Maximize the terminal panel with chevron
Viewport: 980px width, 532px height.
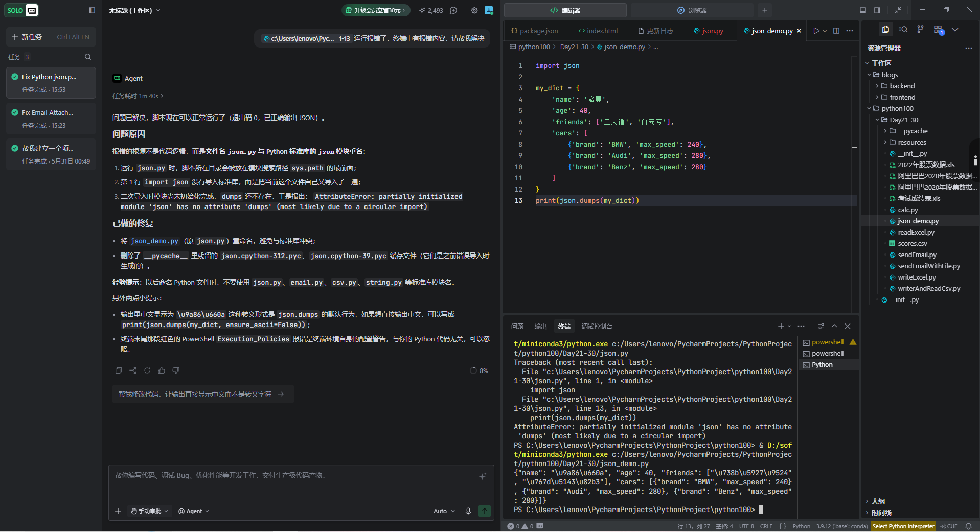click(x=834, y=326)
